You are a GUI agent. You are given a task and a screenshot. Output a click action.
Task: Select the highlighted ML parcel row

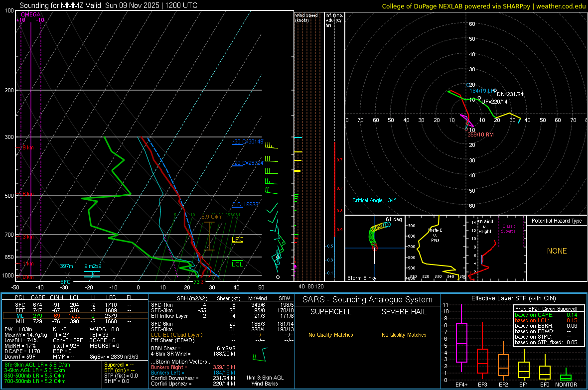point(75,316)
